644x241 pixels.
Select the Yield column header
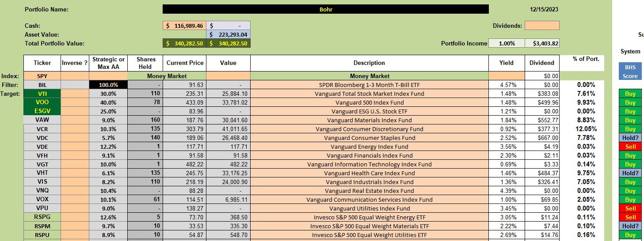[507, 63]
